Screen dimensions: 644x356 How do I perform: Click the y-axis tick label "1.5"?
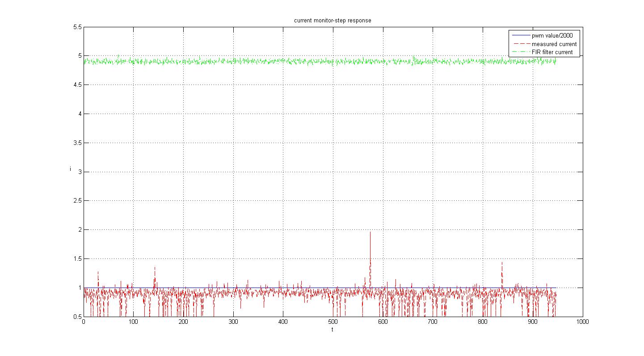click(x=78, y=259)
